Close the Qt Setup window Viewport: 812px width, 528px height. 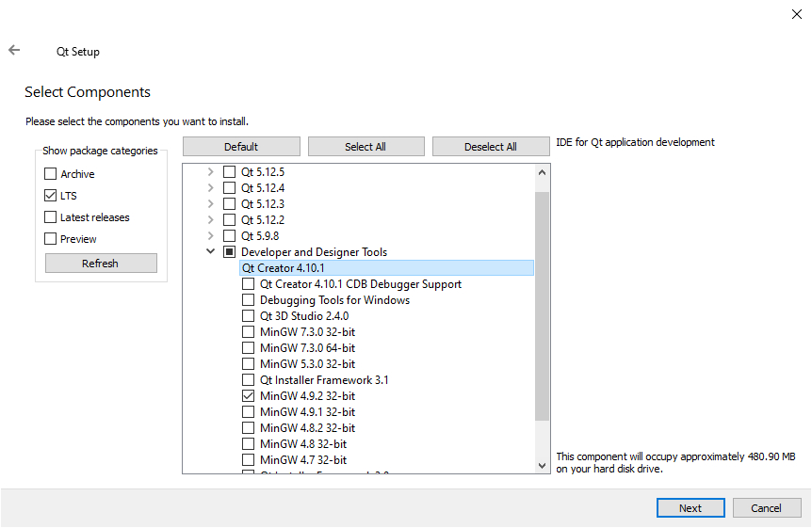click(797, 14)
